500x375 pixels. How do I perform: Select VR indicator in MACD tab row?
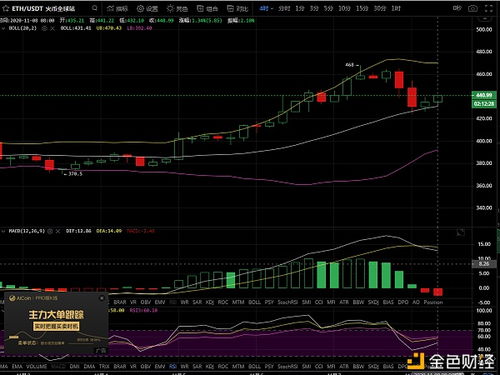pyautogui.click(x=133, y=302)
